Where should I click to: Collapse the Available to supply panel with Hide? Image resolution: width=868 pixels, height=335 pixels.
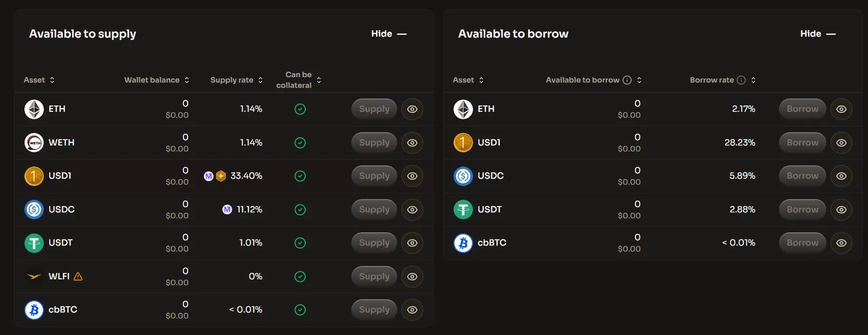(389, 34)
